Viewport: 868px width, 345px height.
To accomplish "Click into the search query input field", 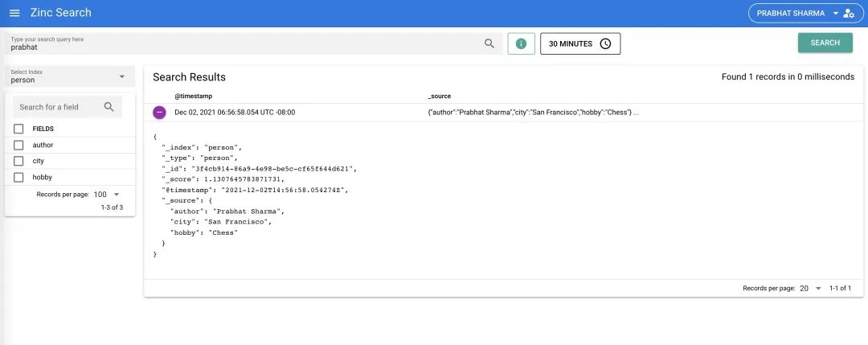I will click(244, 43).
